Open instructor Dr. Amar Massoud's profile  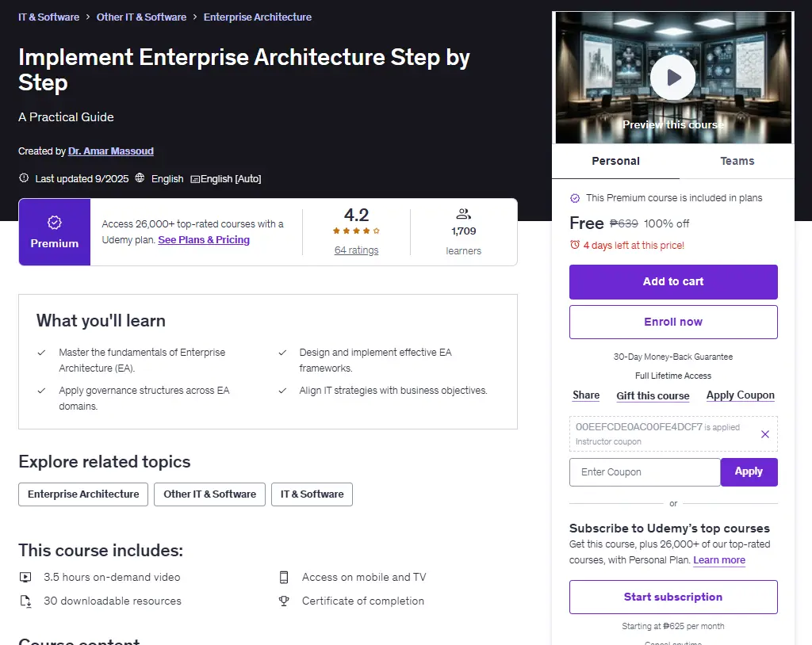click(111, 151)
